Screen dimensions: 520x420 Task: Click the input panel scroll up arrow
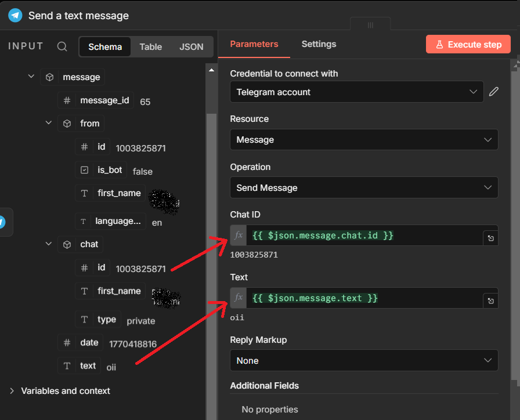211,70
